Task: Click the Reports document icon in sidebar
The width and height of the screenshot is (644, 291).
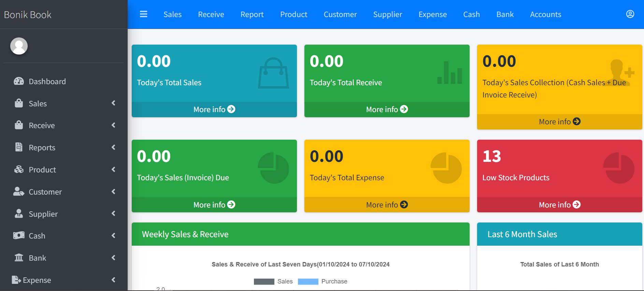Action: pyautogui.click(x=19, y=148)
